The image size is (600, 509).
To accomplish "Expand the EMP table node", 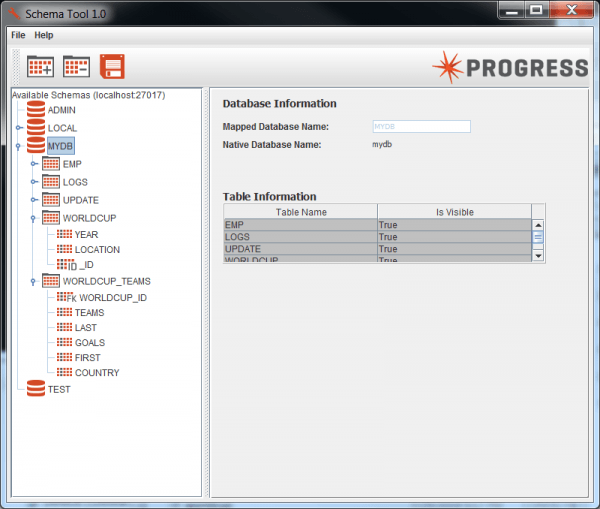I will (33, 164).
